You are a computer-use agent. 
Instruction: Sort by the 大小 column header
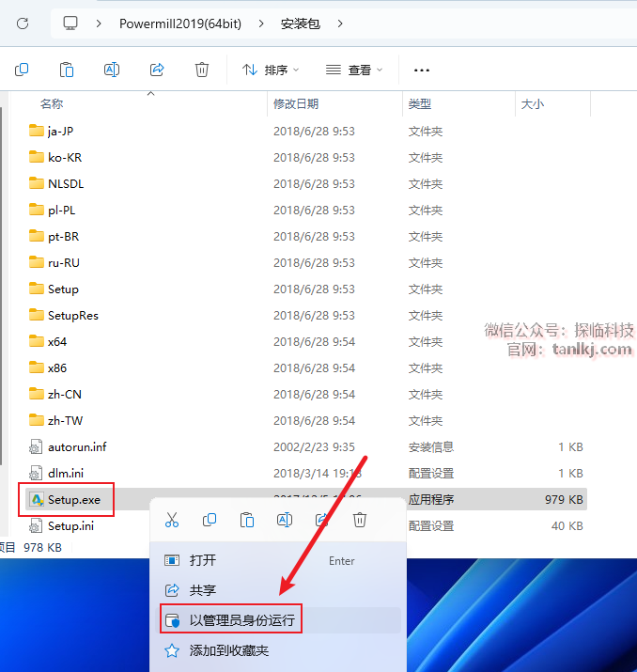coord(533,103)
